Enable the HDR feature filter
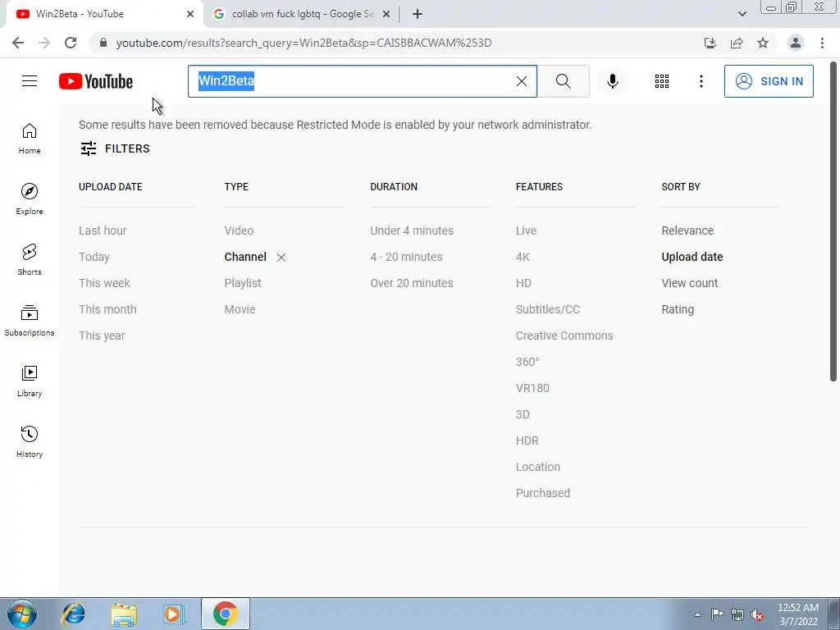The height and width of the screenshot is (630, 840). coord(527,441)
